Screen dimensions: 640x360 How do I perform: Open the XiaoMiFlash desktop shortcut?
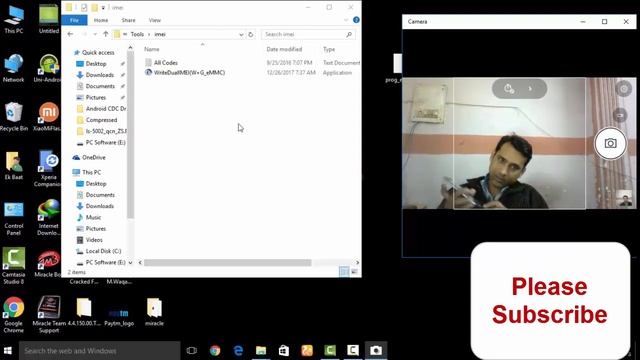click(x=48, y=117)
